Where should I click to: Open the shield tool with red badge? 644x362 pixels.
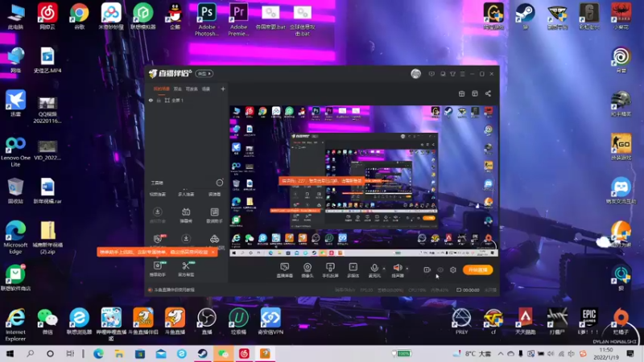158,239
